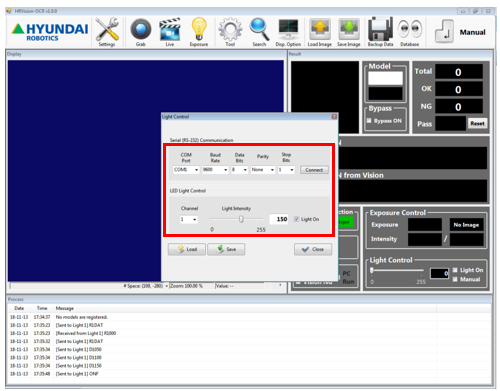The width and height of the screenshot is (500, 391).
Task: Click the Connect button
Action: 314,170
